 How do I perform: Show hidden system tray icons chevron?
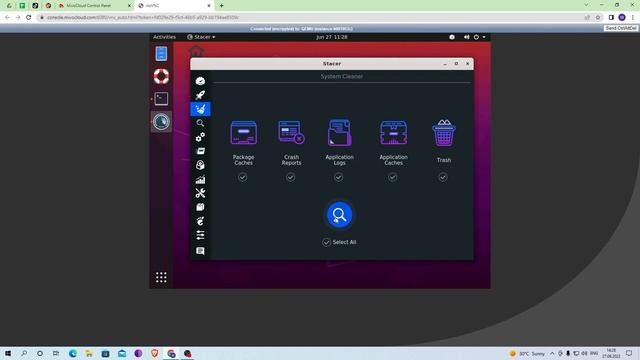[x=552, y=353]
